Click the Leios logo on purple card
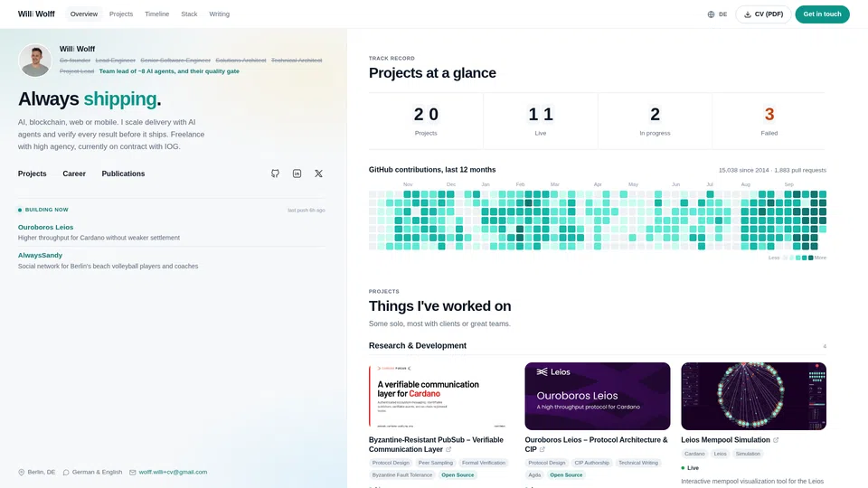Viewport: 868px width, 488px height. coord(552,371)
